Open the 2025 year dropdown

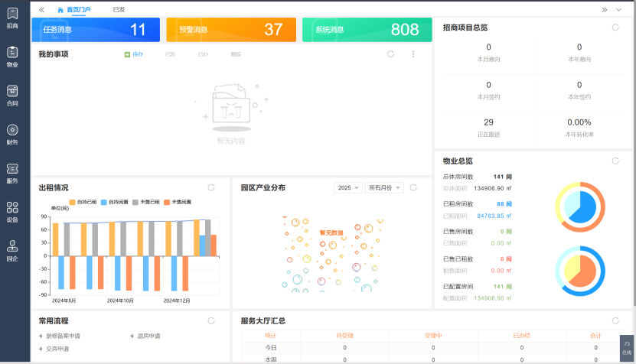pos(347,187)
